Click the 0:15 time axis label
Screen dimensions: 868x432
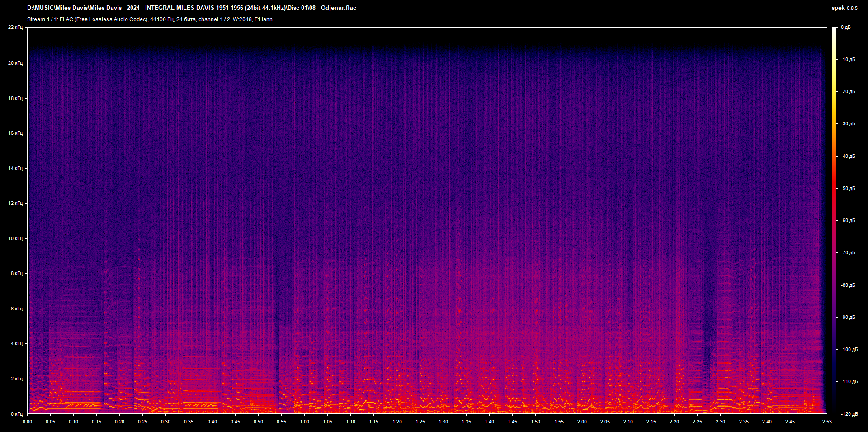96,422
